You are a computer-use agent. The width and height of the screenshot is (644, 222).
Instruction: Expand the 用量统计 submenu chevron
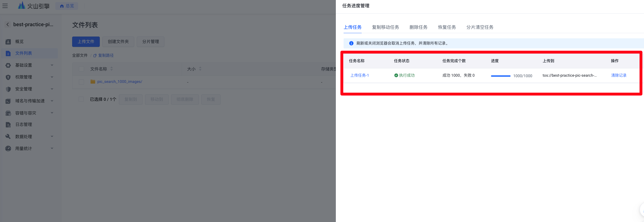click(52, 148)
